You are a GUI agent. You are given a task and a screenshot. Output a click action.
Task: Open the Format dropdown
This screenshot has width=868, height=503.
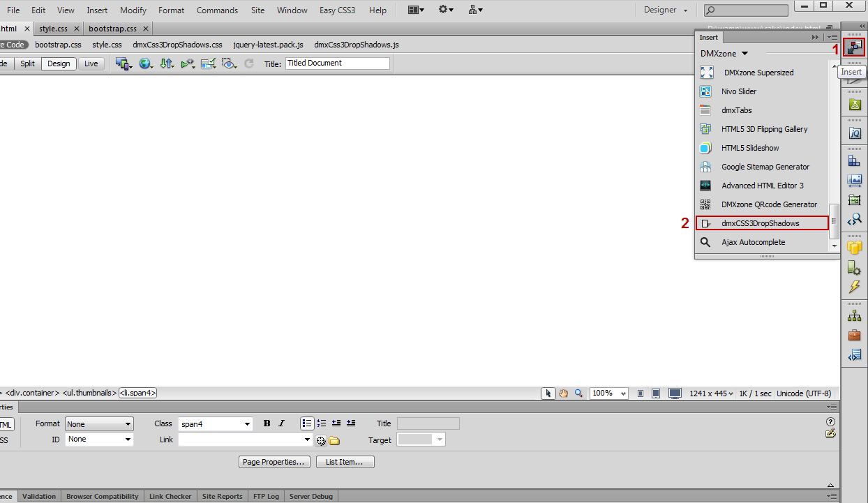coord(98,424)
